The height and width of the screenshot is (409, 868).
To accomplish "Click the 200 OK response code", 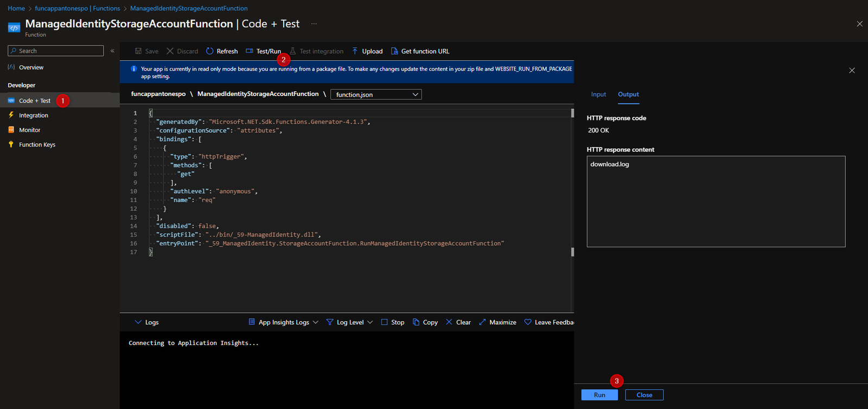I will (598, 130).
